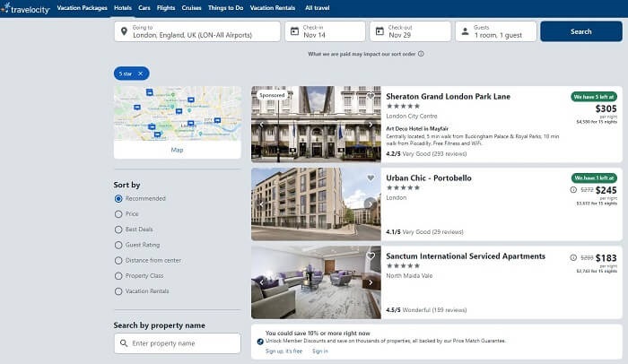Open Sheraton Grand London Park Lane listing
This screenshot has width=628, height=364.
448,97
